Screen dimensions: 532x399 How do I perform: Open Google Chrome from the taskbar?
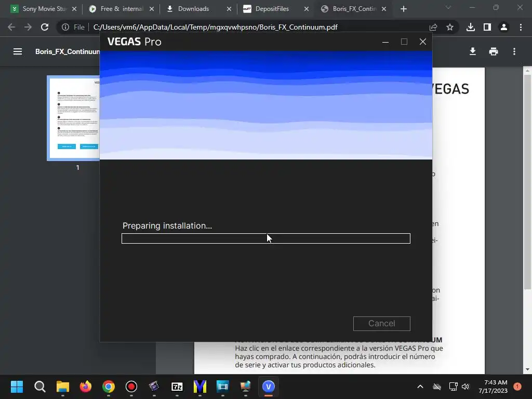point(109,387)
